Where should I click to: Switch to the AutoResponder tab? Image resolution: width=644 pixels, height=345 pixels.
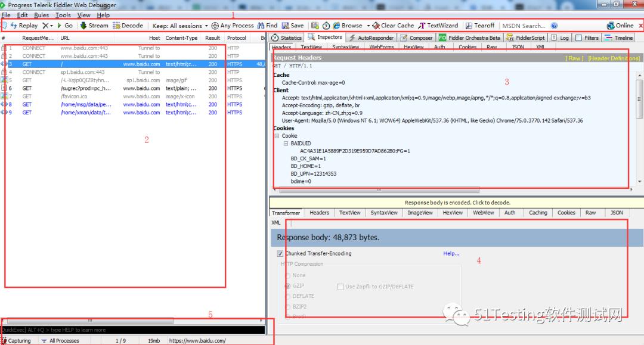point(371,38)
